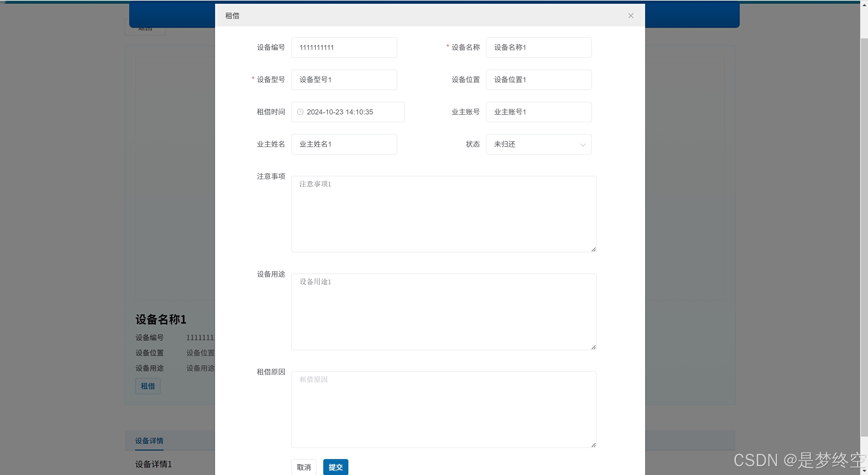Click the clock icon in 租借时间 field
Screen dimensions: 868x475
pyautogui.click(x=300, y=112)
